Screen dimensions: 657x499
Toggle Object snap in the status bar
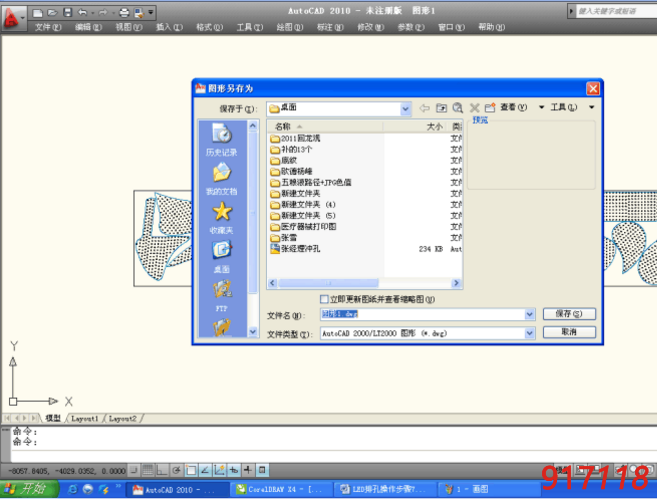tap(191, 470)
